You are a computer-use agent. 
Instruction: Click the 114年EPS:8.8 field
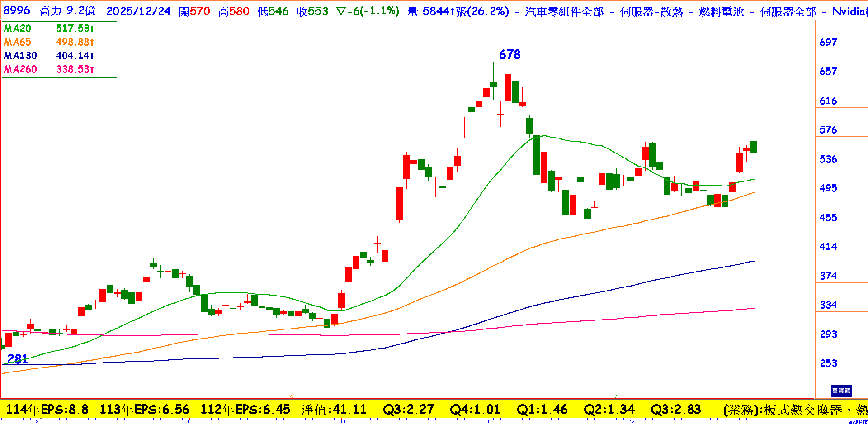47,410
